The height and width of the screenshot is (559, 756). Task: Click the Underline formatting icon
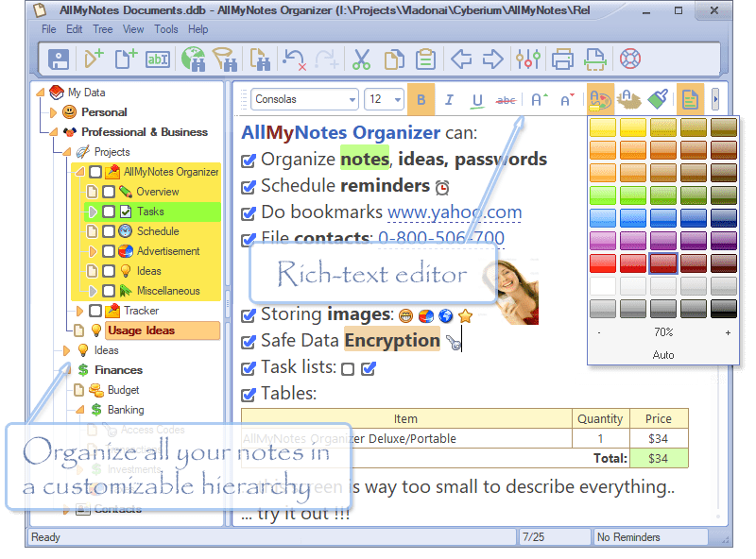pyautogui.click(x=477, y=99)
